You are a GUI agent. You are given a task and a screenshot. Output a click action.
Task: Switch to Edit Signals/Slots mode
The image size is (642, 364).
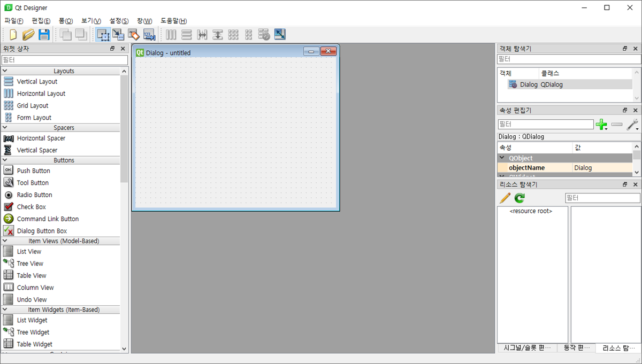click(x=118, y=35)
